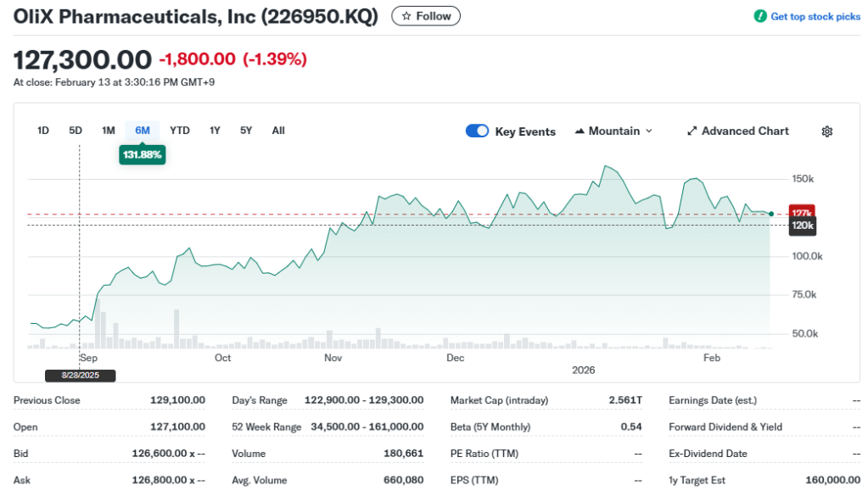Image resolution: width=868 pixels, height=502 pixels.
Task: Show the 5Y price chart
Action: coord(246,131)
